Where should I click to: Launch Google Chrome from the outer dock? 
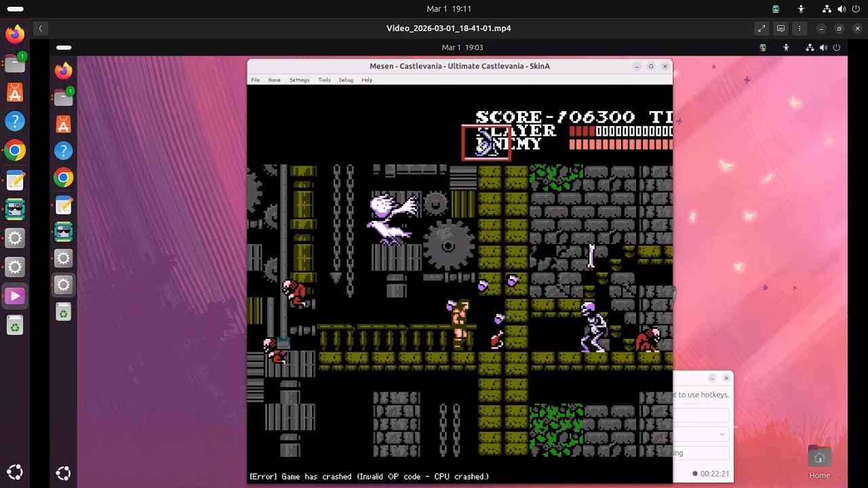(15, 150)
